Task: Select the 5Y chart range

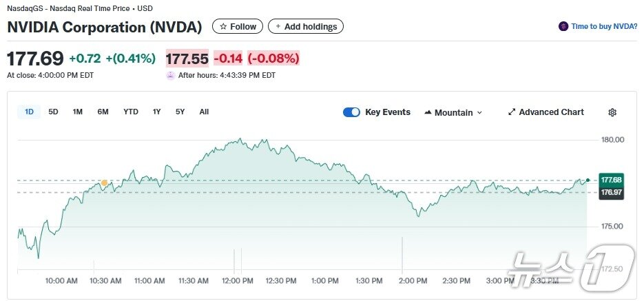Action: click(180, 112)
